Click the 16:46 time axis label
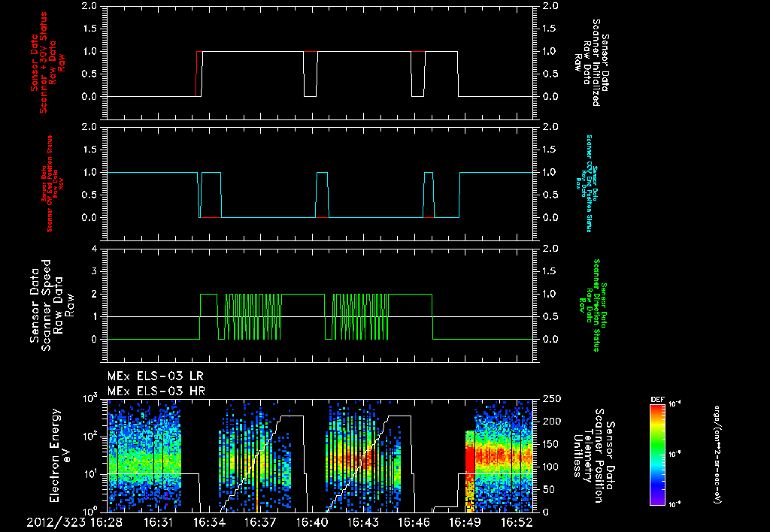The width and height of the screenshot is (770, 532). [414, 523]
